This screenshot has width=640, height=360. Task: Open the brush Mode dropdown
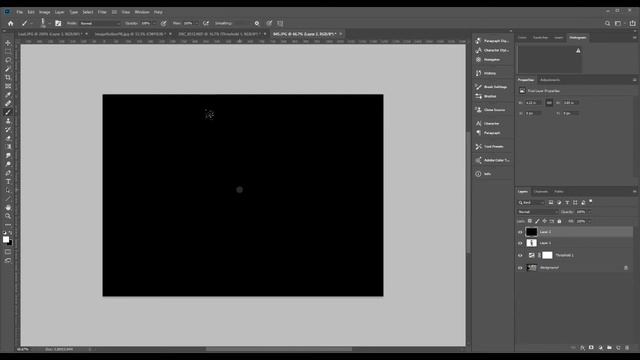100,23
